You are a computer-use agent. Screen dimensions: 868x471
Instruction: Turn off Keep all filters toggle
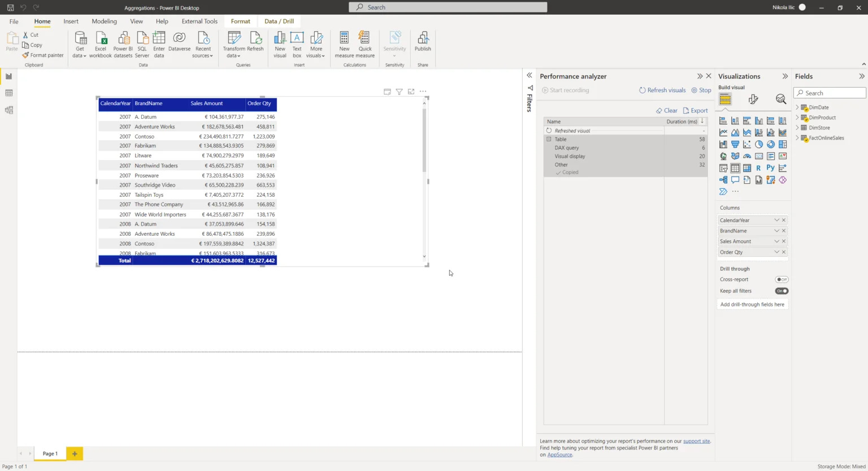782,291
